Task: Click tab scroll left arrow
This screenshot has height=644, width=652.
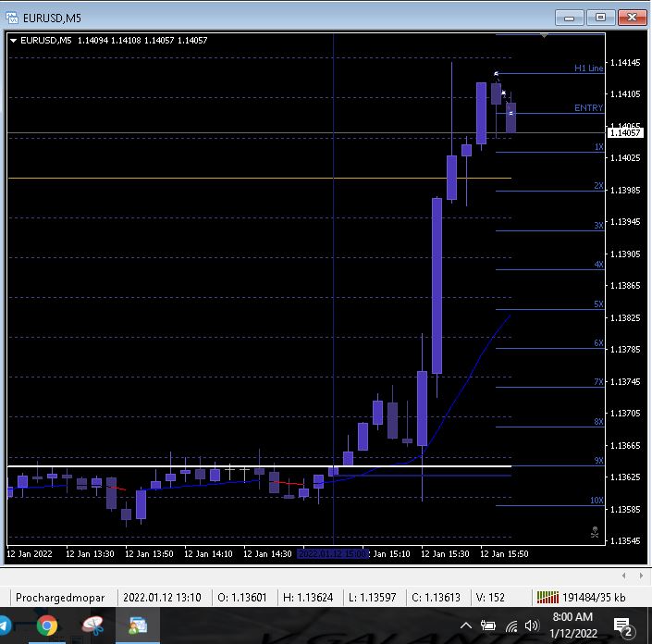Action: 623,576
